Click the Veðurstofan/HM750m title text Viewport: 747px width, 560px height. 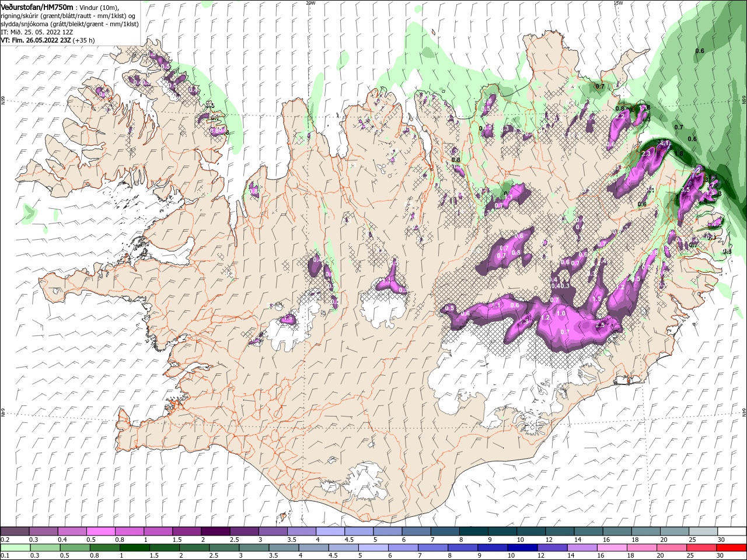pos(37,6)
